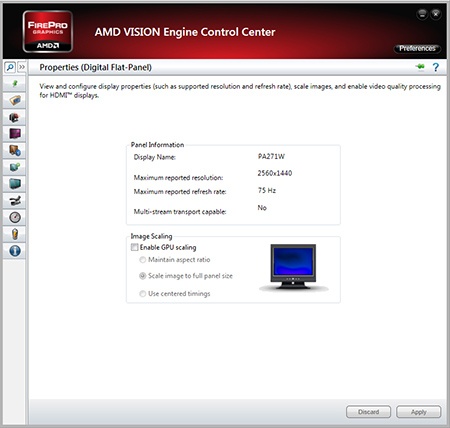Open the Preferences menu
This screenshot has width=450, height=428.
point(417,48)
